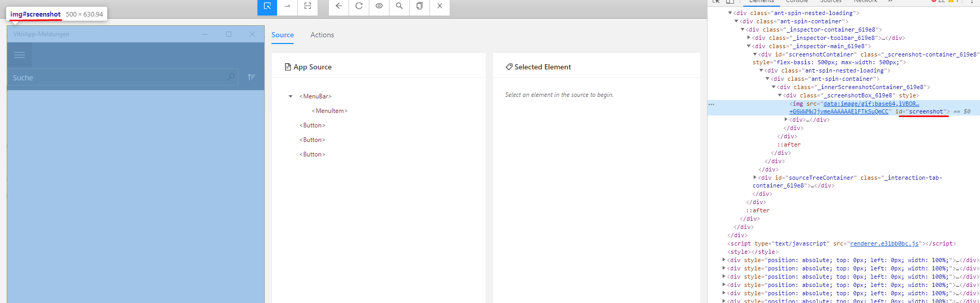Open the renderer.e31bb0bc.js script link
Image resolution: width=980 pixels, height=303 pixels.
click(884, 243)
